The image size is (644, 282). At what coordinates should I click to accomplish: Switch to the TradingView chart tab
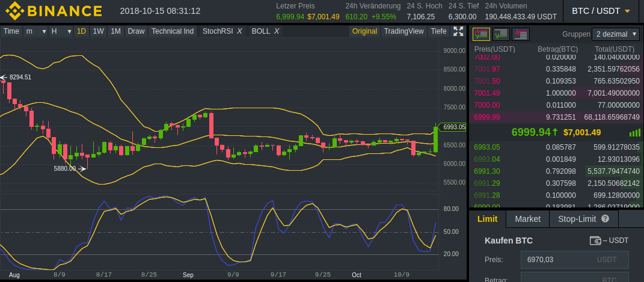coord(403,31)
